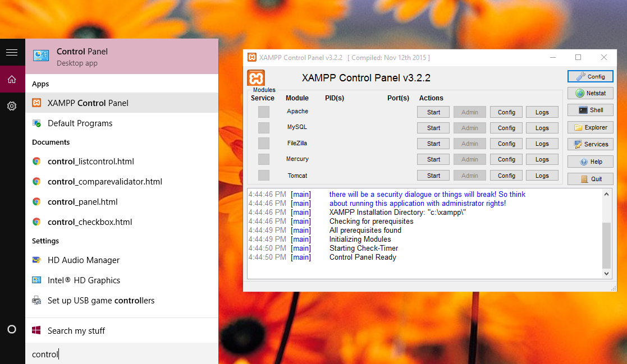Open Default Programs search result

(122, 123)
